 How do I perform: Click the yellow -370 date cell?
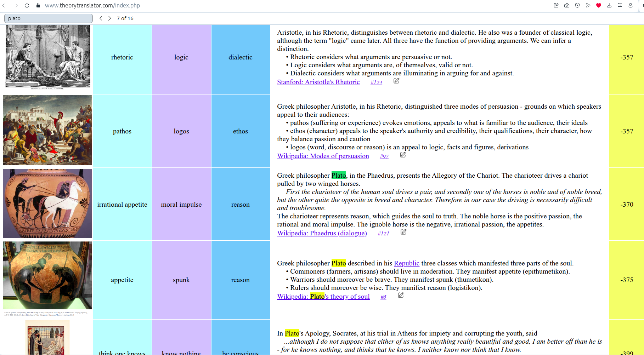(x=626, y=205)
